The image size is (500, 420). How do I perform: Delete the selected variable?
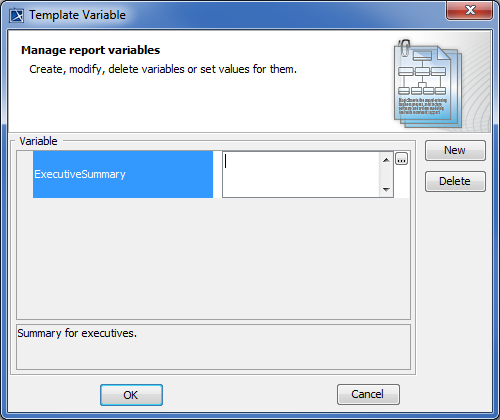455,181
